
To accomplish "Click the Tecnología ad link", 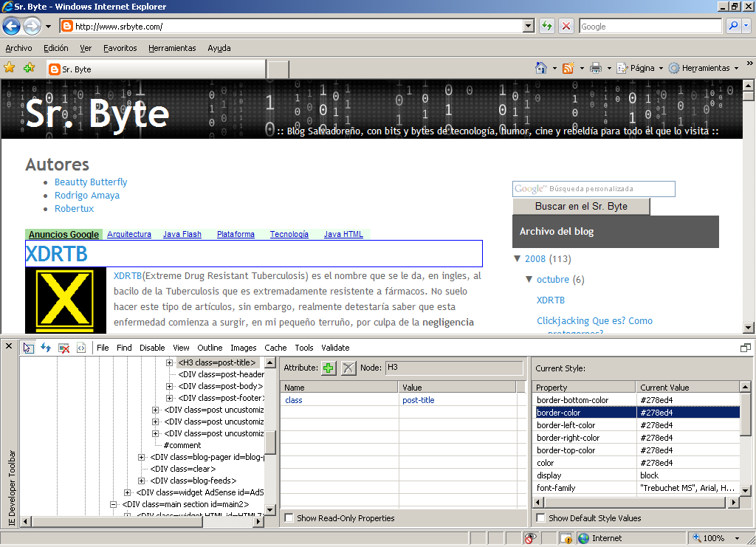I will coord(289,234).
